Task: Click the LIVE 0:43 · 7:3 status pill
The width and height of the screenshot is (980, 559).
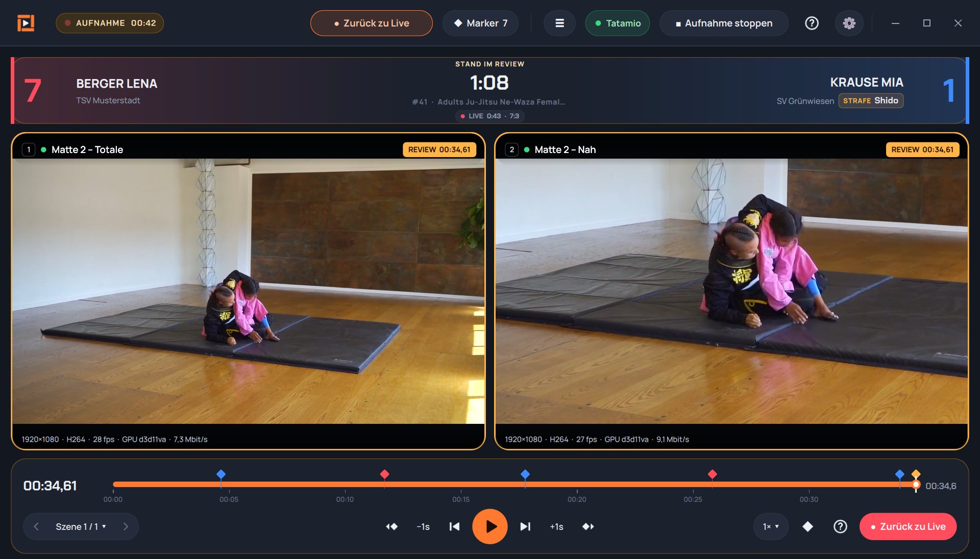Action: 489,116
